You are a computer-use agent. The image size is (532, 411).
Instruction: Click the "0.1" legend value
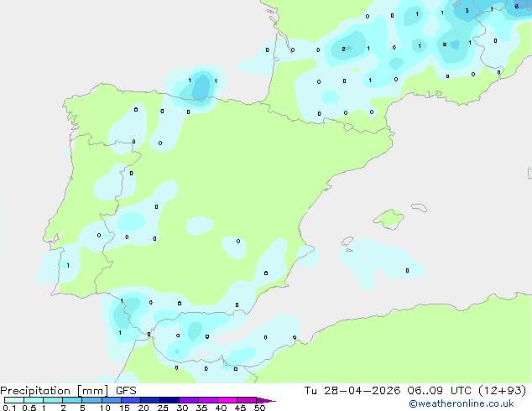(x=9, y=408)
